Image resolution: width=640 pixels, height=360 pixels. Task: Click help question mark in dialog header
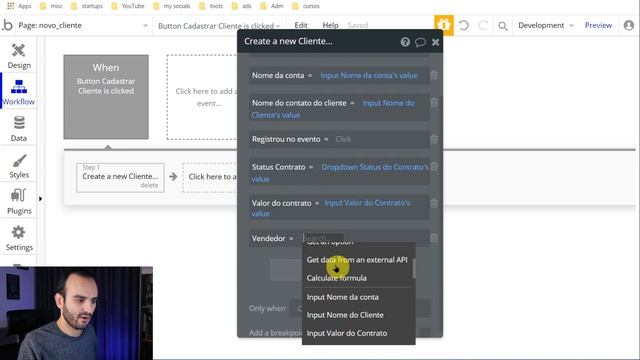[x=405, y=42]
